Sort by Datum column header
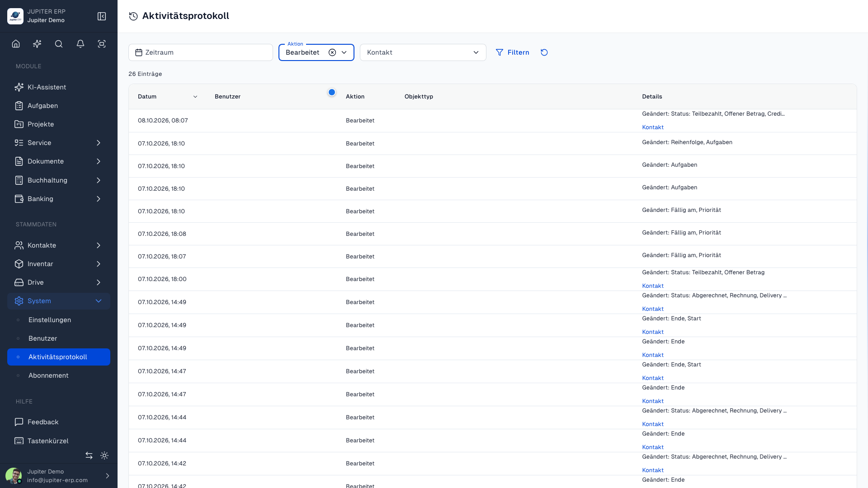Screen dimensions: 868x488 (x=167, y=97)
